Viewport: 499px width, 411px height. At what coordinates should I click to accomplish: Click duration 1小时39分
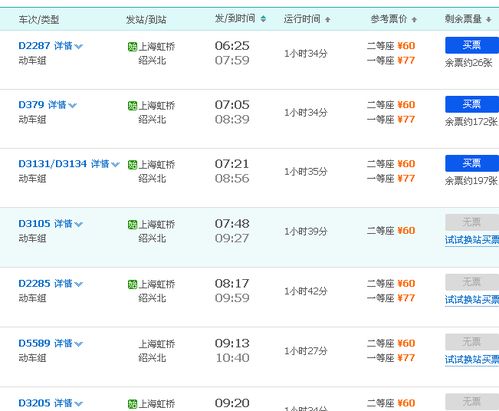pyautogui.click(x=306, y=231)
